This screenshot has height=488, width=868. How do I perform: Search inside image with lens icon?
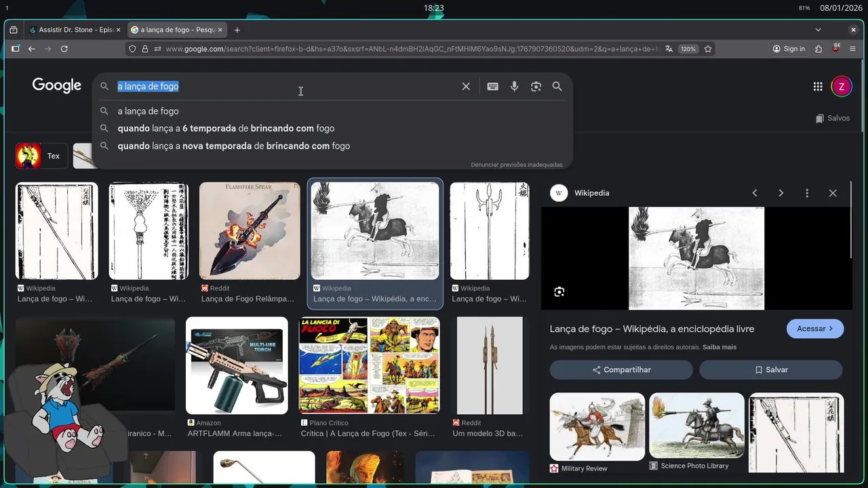click(x=559, y=292)
